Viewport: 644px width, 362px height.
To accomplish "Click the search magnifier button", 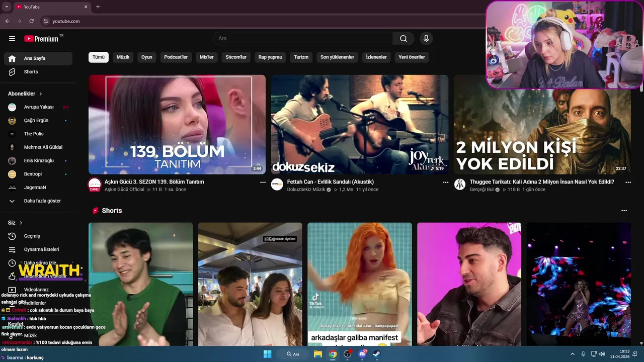I will coord(404,39).
